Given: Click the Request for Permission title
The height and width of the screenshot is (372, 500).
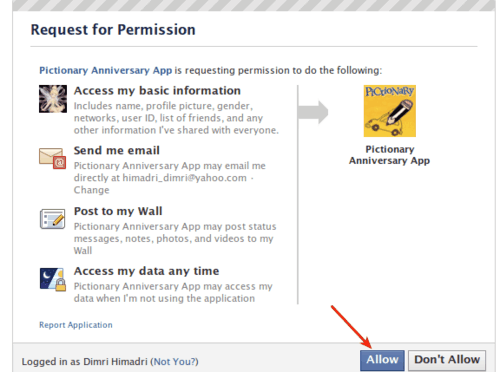Looking at the screenshot, I should [x=113, y=30].
